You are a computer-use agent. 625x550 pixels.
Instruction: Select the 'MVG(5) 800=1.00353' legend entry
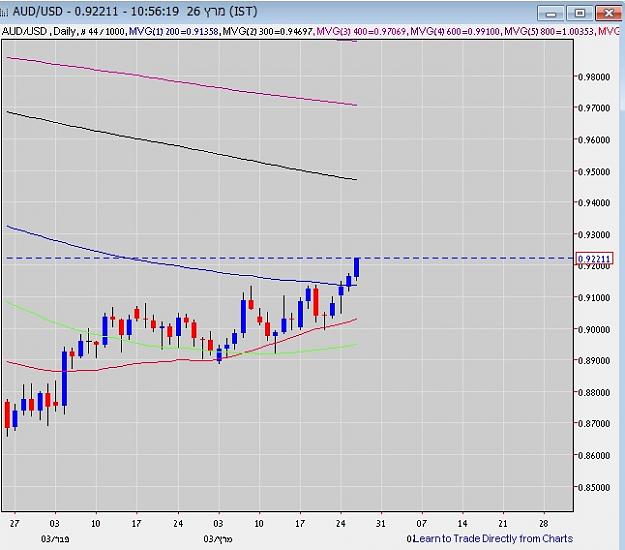point(549,31)
